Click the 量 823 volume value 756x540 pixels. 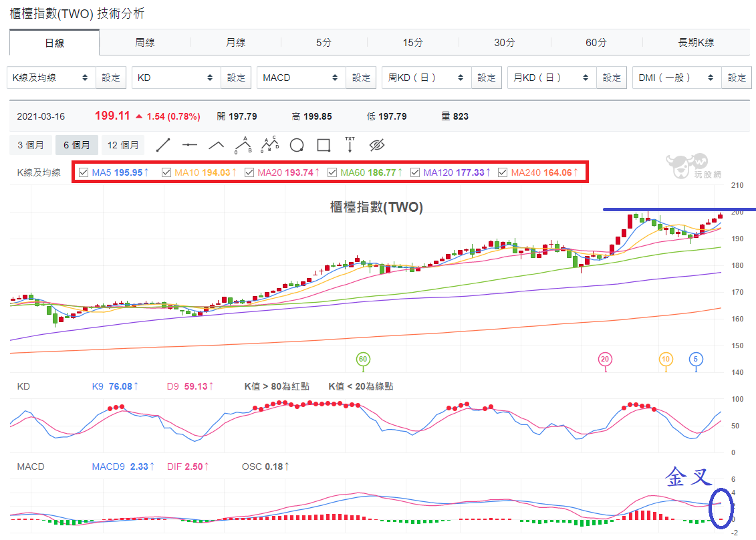pyautogui.click(x=455, y=117)
